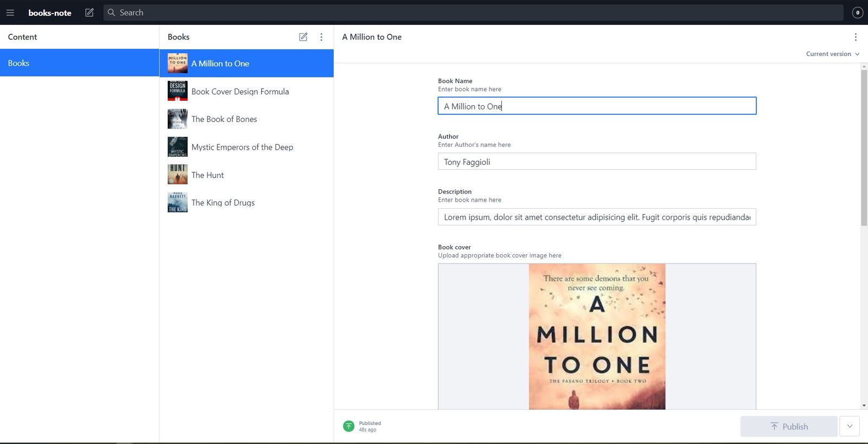Screen dimensions: 868x444
Task: Click the green Published status icon
Action: (x=349, y=426)
